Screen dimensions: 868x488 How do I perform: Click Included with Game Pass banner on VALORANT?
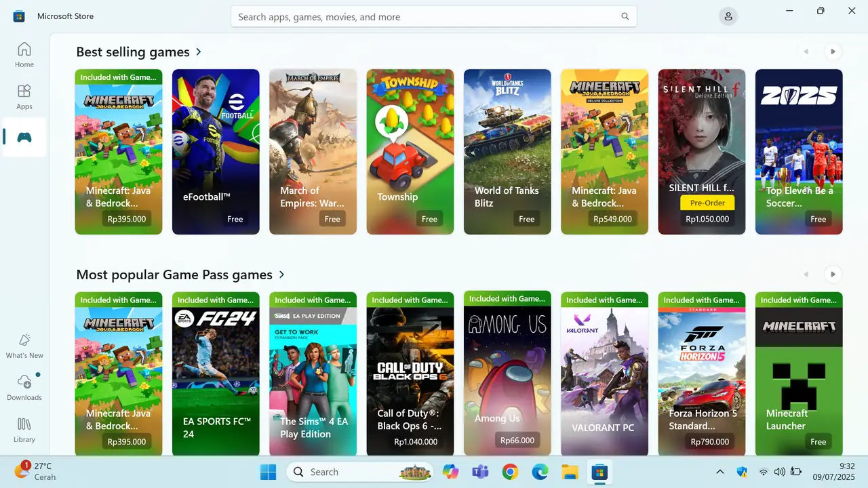604,300
